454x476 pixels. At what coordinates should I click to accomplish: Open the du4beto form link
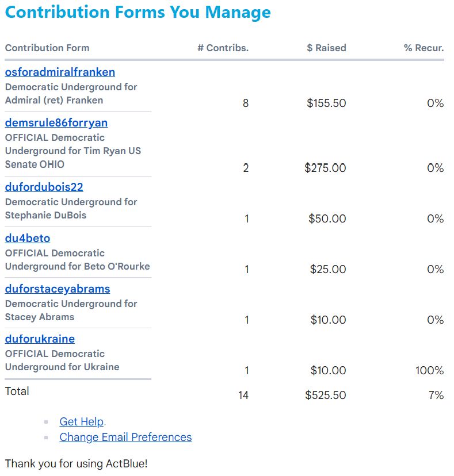tap(28, 239)
